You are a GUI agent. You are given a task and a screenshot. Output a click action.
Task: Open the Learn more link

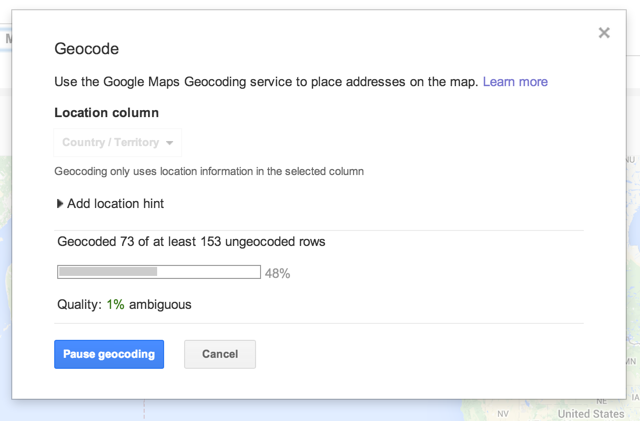515,82
